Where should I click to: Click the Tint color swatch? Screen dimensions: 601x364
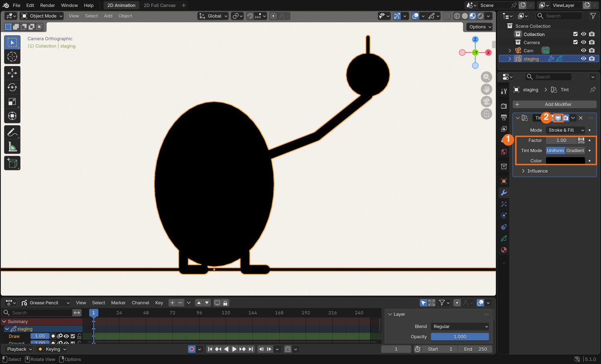tap(565, 161)
